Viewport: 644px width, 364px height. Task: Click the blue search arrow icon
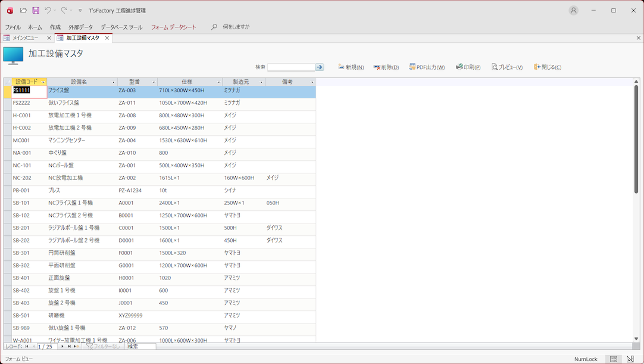[x=320, y=67]
